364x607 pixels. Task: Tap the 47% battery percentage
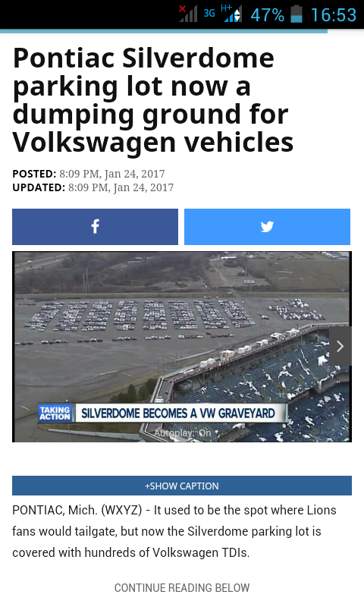click(267, 15)
